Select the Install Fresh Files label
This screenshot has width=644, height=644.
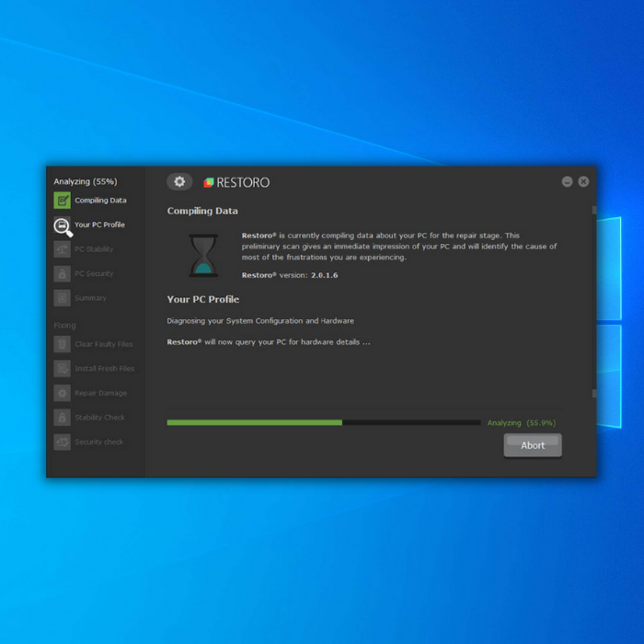point(105,368)
